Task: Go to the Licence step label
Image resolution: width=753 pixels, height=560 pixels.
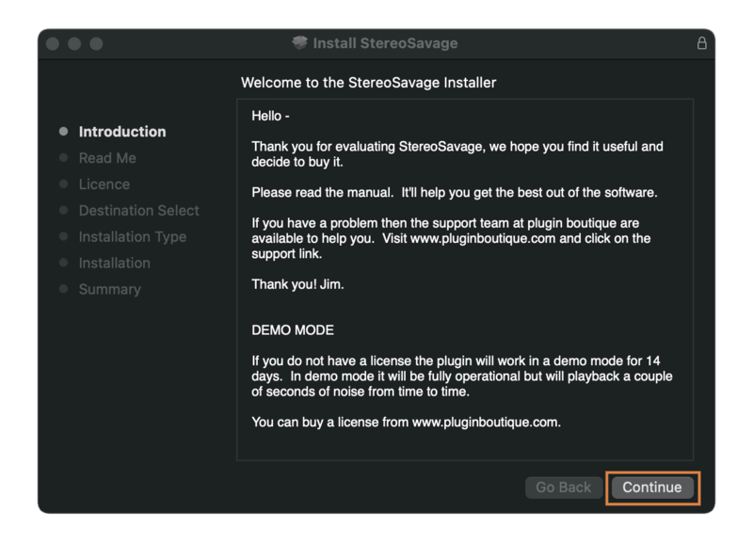Action: tap(104, 184)
